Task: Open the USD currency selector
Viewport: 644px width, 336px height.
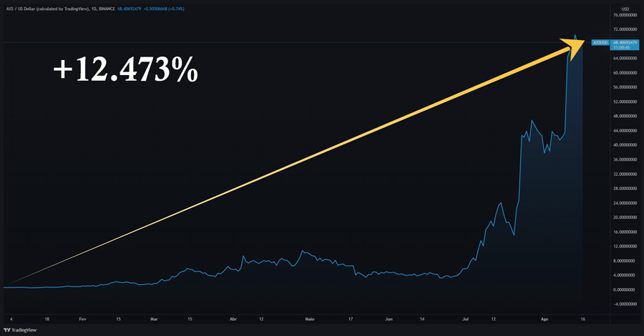Action: pyautogui.click(x=625, y=8)
